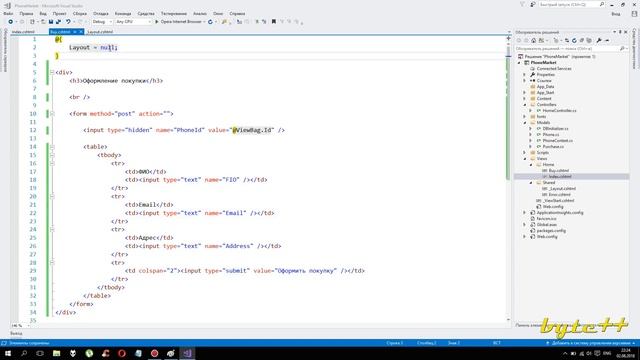Image resolution: width=640 pixels, height=360 pixels.
Task: Click the Visual Studio taskbar icon
Action: point(187,353)
